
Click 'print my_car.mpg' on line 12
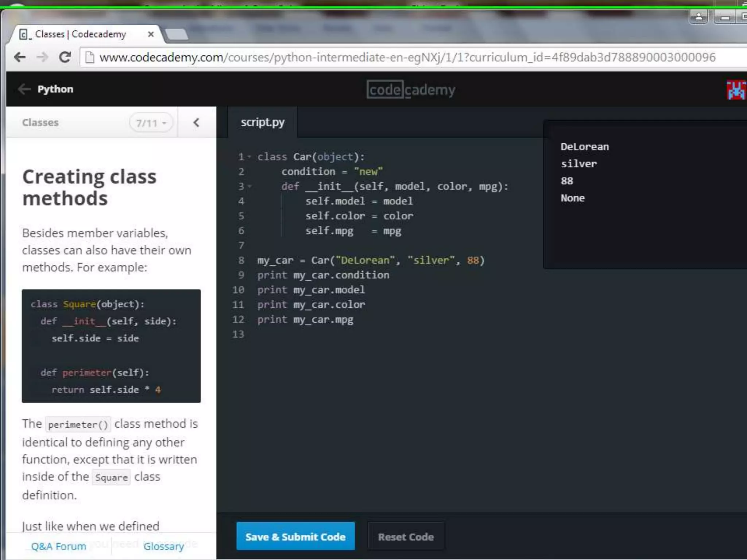pyautogui.click(x=305, y=320)
